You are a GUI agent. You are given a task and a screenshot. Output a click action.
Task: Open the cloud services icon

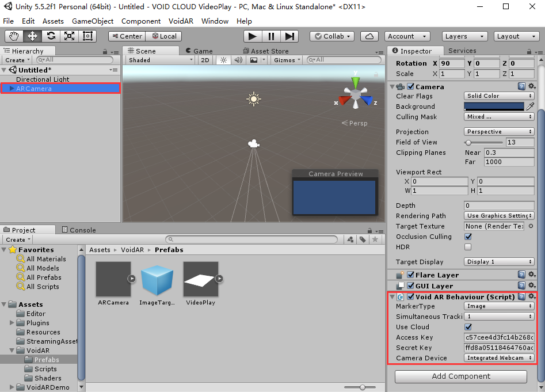[369, 36]
